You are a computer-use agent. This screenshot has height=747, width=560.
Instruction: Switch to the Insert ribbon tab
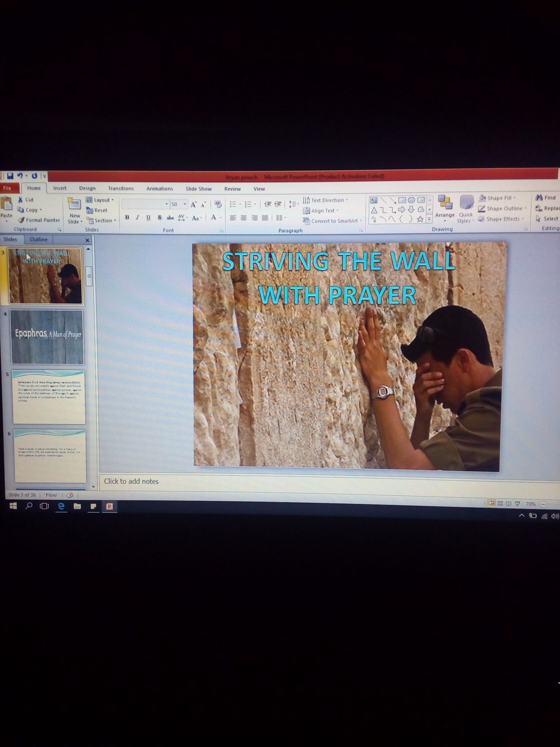[x=60, y=188]
